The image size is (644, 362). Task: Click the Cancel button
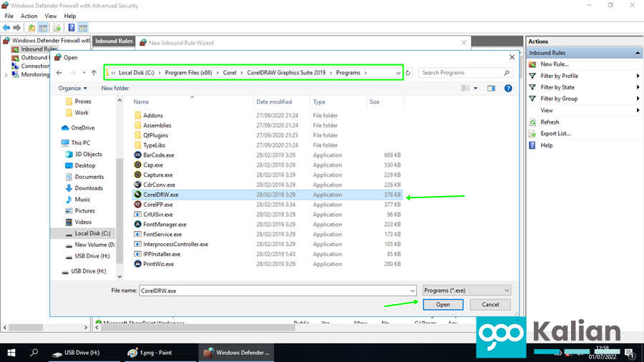point(490,305)
